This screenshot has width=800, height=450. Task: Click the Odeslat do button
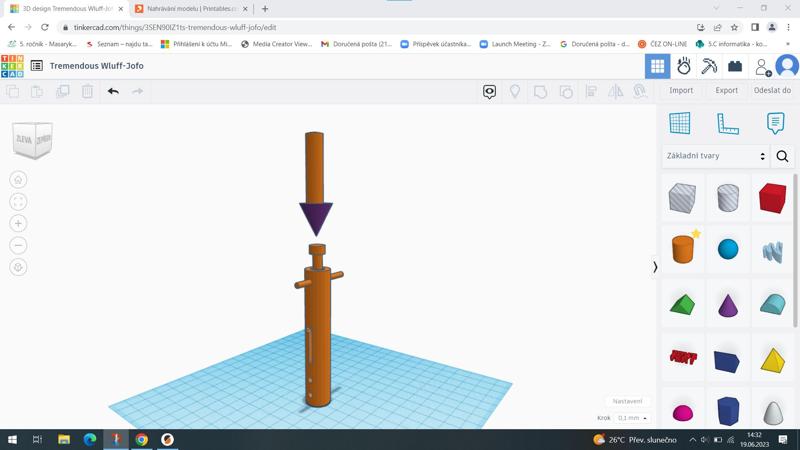(772, 90)
